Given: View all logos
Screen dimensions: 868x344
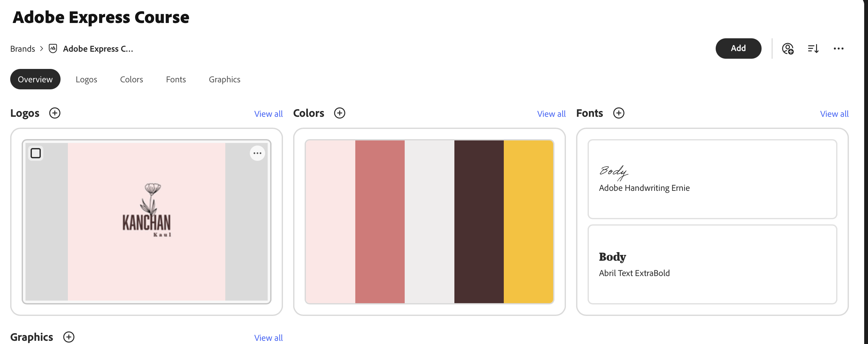Looking at the screenshot, I should click(269, 114).
